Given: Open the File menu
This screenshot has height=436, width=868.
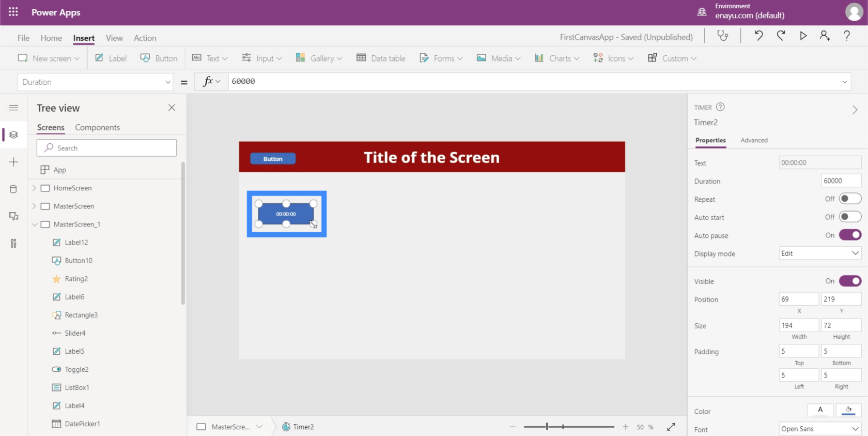Looking at the screenshot, I should click(x=23, y=38).
